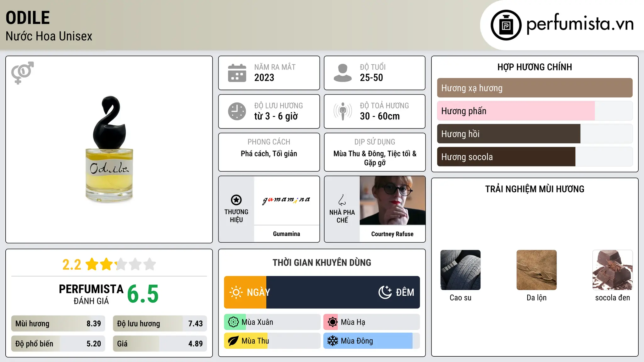
Task: Click the Giá 4.89 score bar
Action: [x=160, y=344]
